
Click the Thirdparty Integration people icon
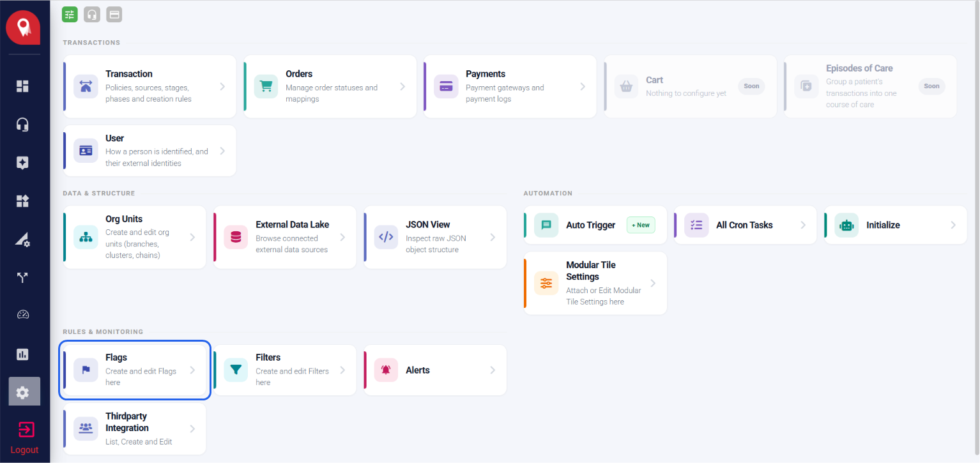pos(86,428)
